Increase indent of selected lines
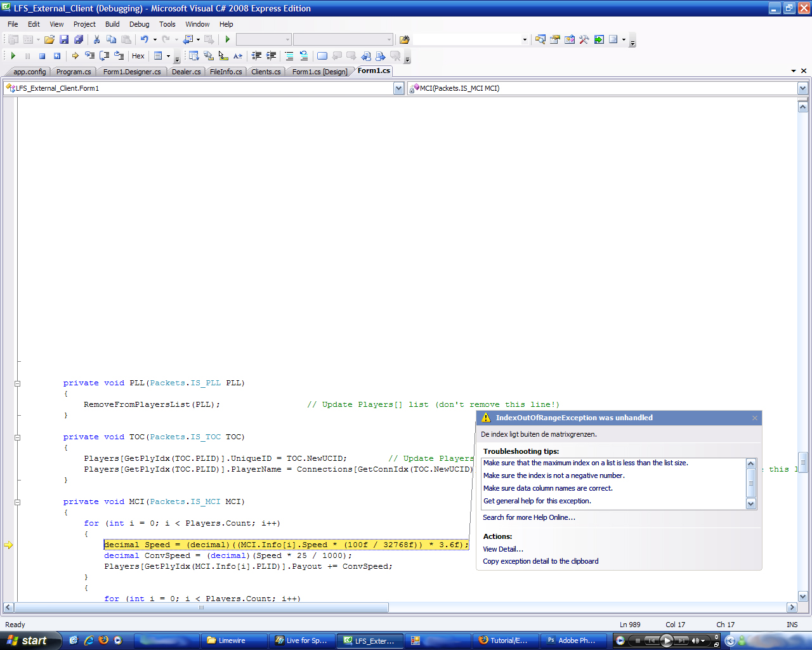Screen dimensions: 812x650 [271, 56]
